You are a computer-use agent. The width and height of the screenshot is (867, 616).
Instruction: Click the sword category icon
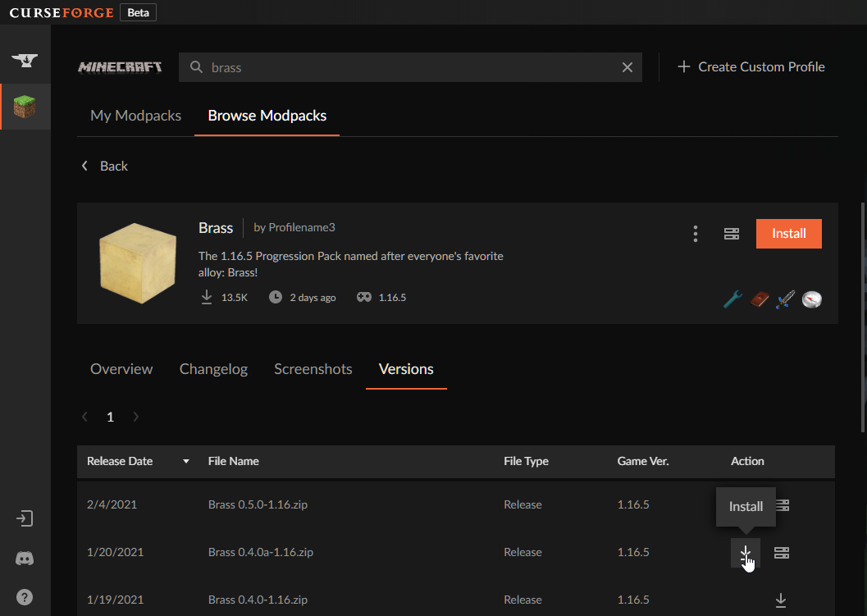(786, 299)
